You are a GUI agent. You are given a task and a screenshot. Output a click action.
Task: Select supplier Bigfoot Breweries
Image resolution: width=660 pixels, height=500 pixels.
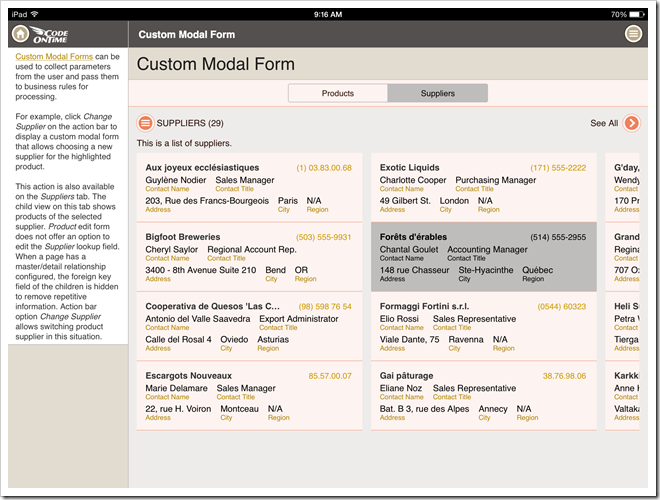(249, 257)
